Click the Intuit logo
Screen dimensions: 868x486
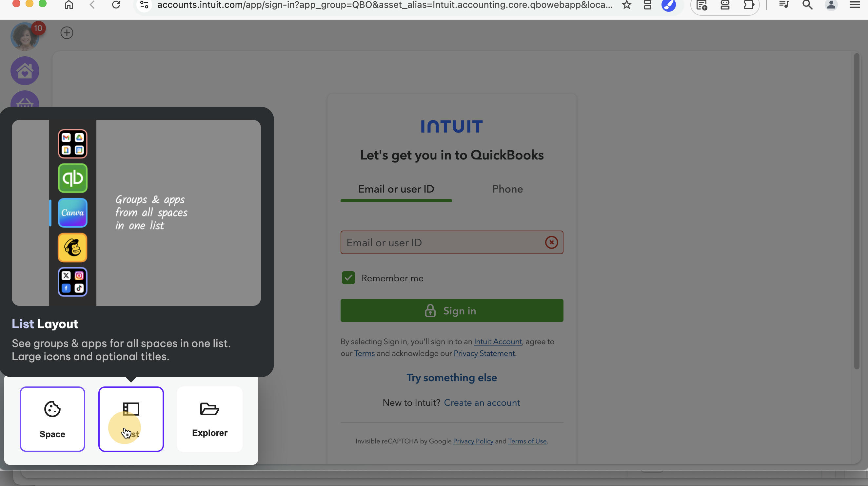point(451,126)
